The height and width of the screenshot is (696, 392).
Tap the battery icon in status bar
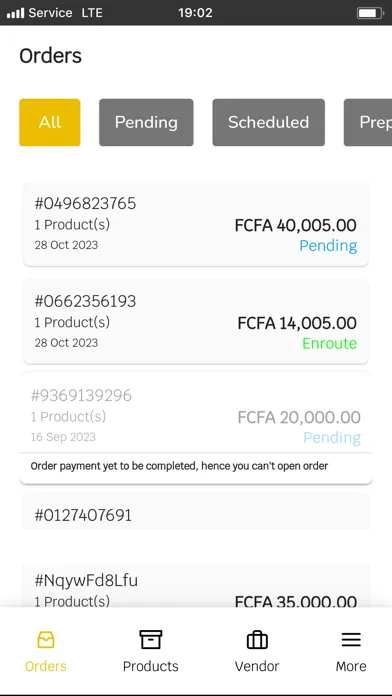tap(370, 13)
